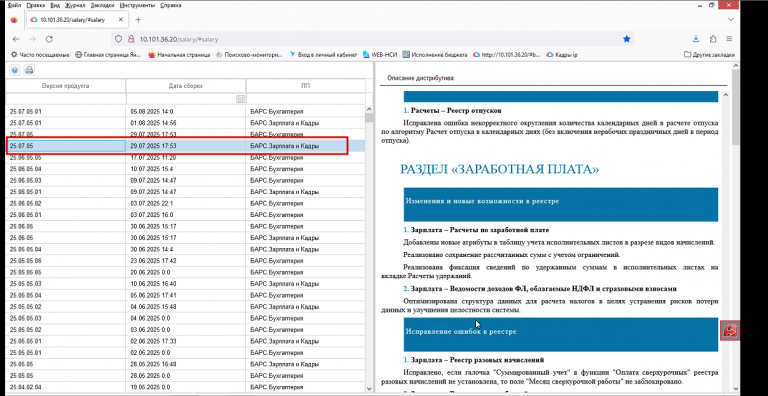The image size is (768, 396).
Task: Open the Начальная страница bookmark
Action: pos(179,55)
